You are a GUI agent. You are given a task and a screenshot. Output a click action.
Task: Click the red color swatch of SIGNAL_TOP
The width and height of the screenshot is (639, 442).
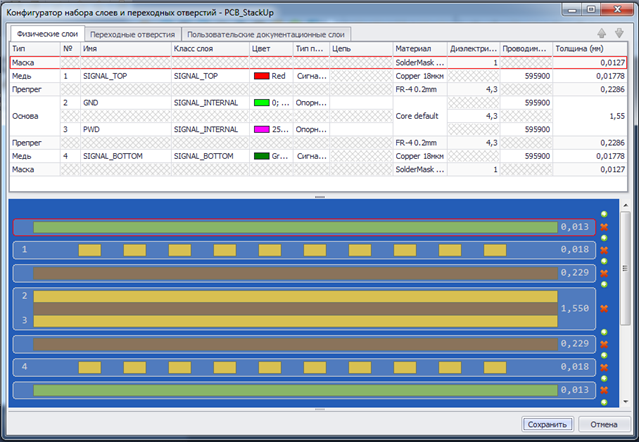pos(262,75)
